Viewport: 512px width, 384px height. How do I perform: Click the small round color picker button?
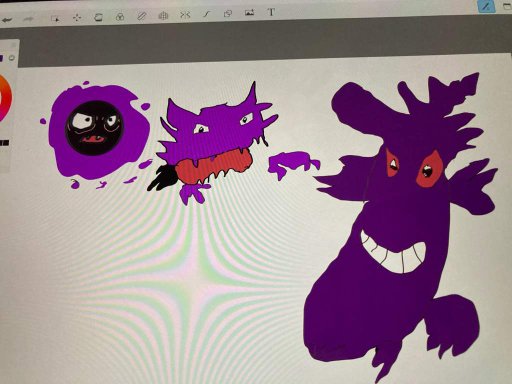point(12,58)
